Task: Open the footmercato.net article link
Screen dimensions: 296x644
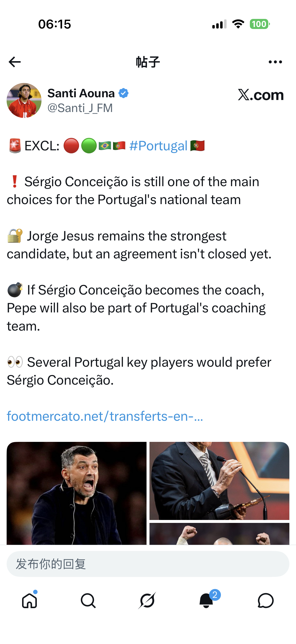Action: tap(105, 416)
